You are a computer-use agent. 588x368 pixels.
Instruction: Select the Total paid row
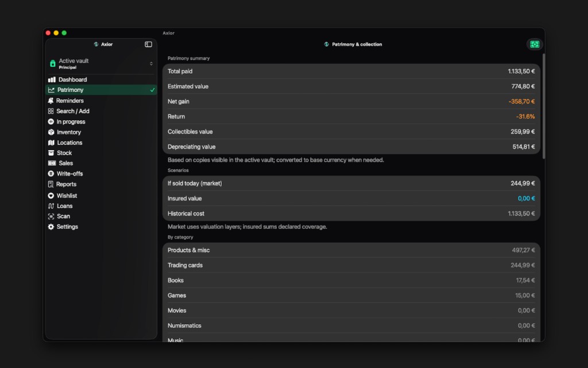(351, 71)
